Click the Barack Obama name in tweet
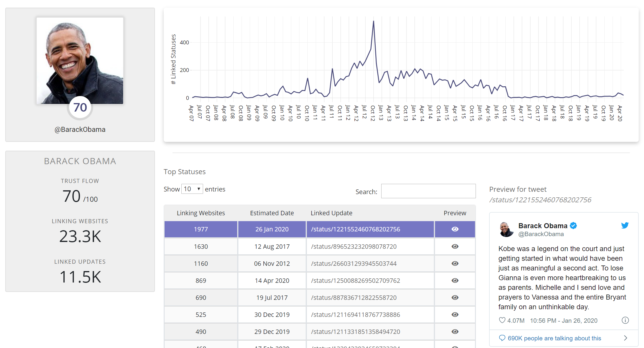Screen dimensions: 644x348 [543, 226]
